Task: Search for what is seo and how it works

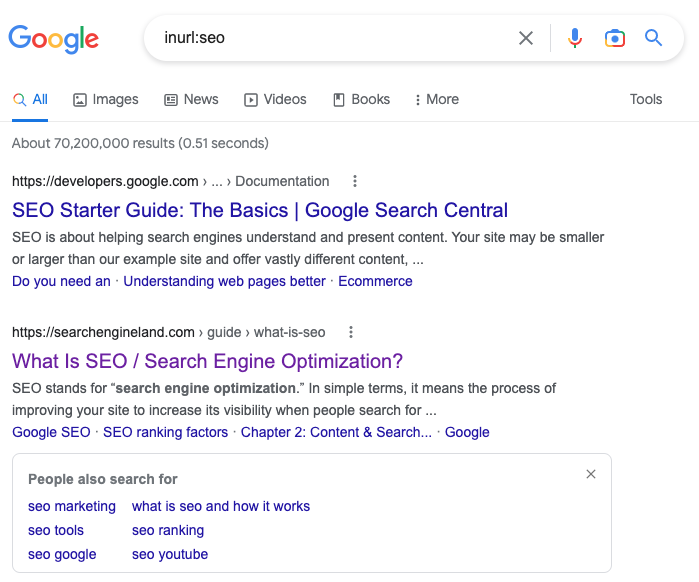Action: [221, 506]
